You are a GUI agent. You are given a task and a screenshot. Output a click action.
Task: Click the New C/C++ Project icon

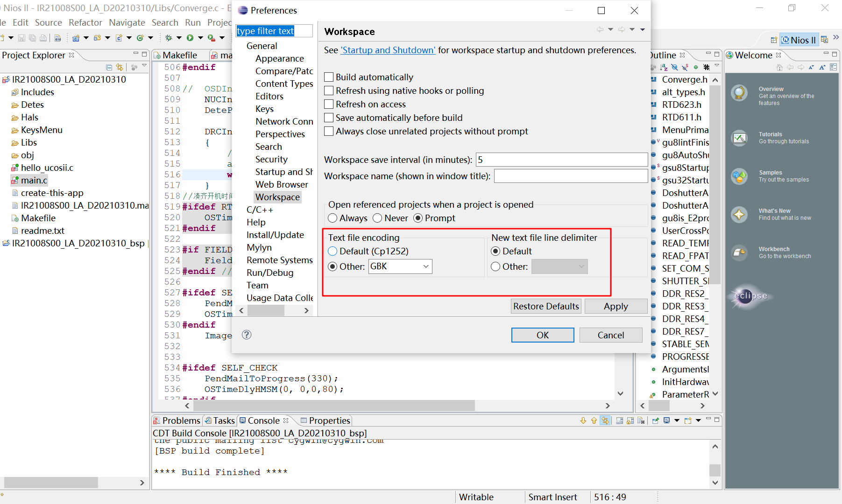pos(76,38)
